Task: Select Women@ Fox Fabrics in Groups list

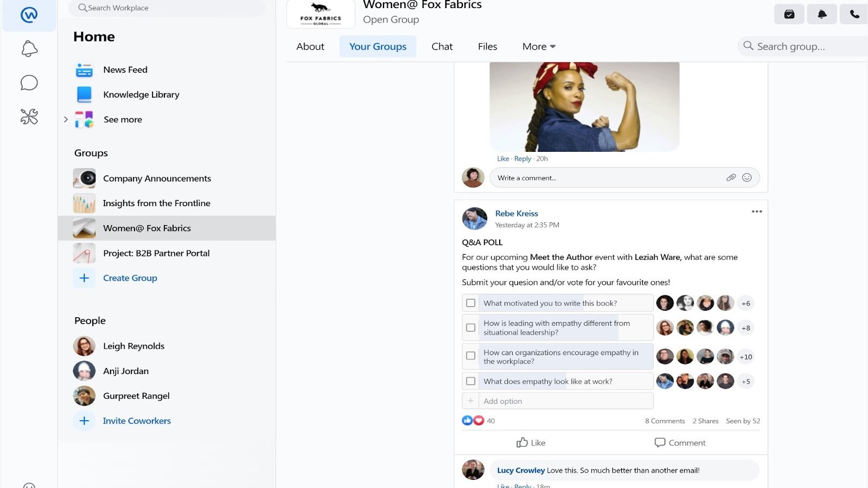Action: 167,228
